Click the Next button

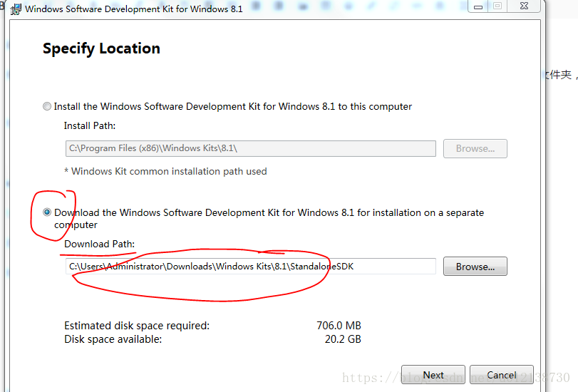click(x=433, y=375)
